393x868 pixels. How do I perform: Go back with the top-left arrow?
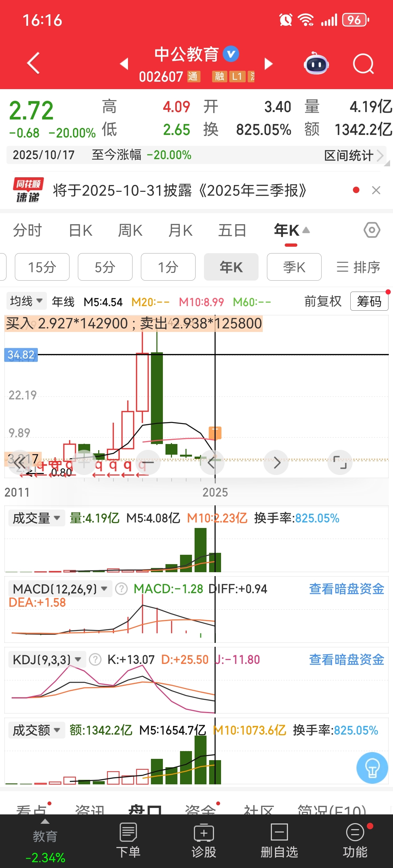point(33,63)
